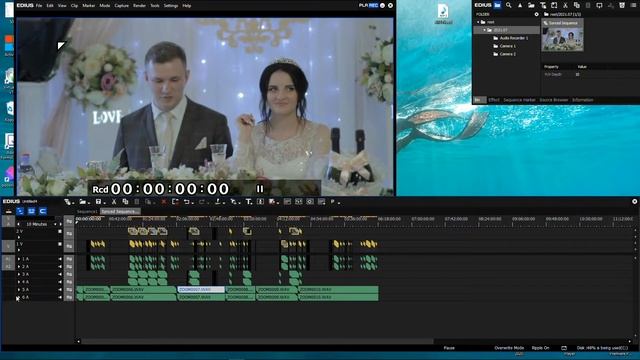Click the open project folder icon in timeline toolbar
The width and height of the screenshot is (640, 360).
point(83,202)
